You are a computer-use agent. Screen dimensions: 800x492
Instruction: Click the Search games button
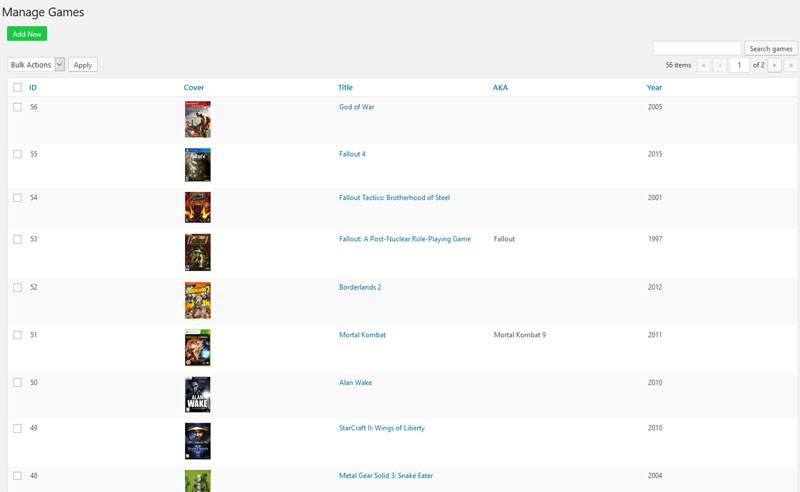[770, 48]
